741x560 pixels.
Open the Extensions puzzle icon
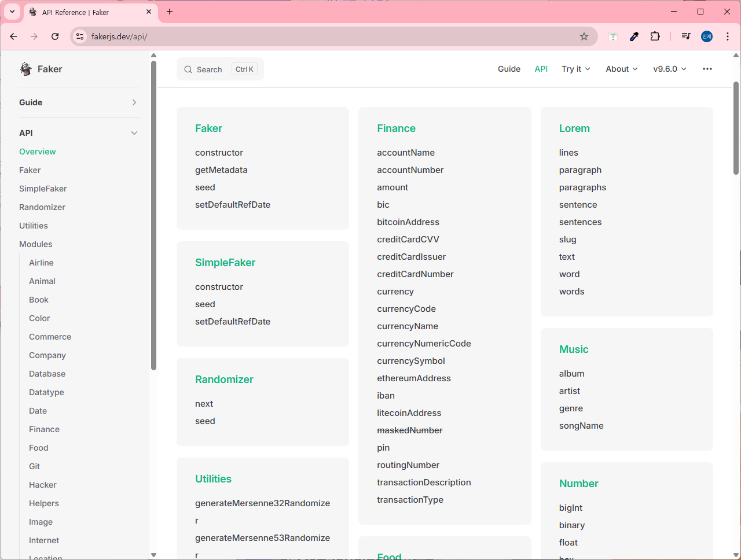point(655,36)
